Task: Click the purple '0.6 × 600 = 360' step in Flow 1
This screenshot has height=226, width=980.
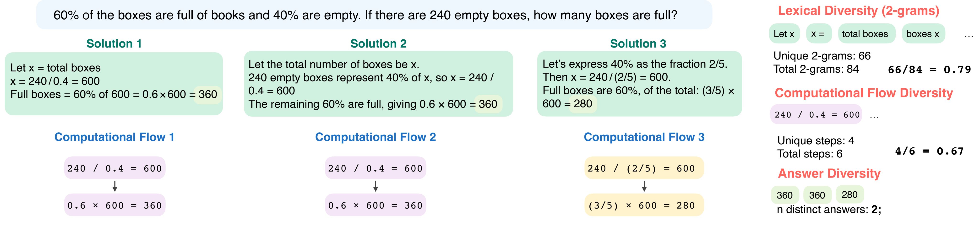Action: pos(115,205)
